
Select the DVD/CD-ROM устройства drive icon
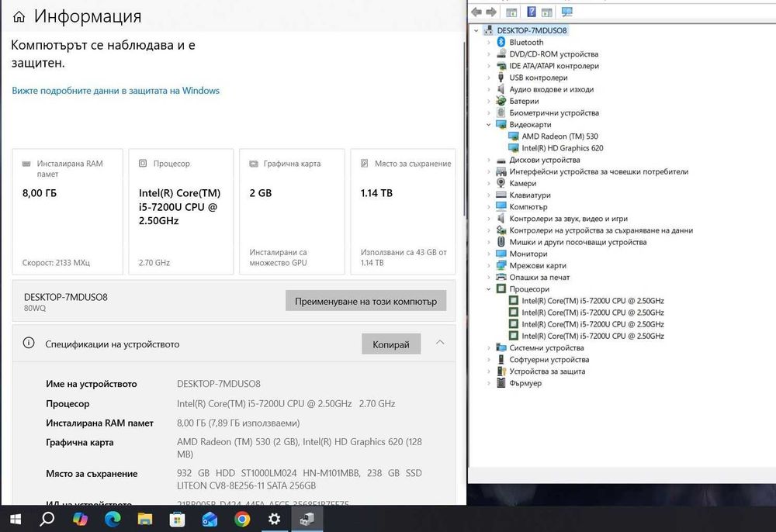coord(501,54)
